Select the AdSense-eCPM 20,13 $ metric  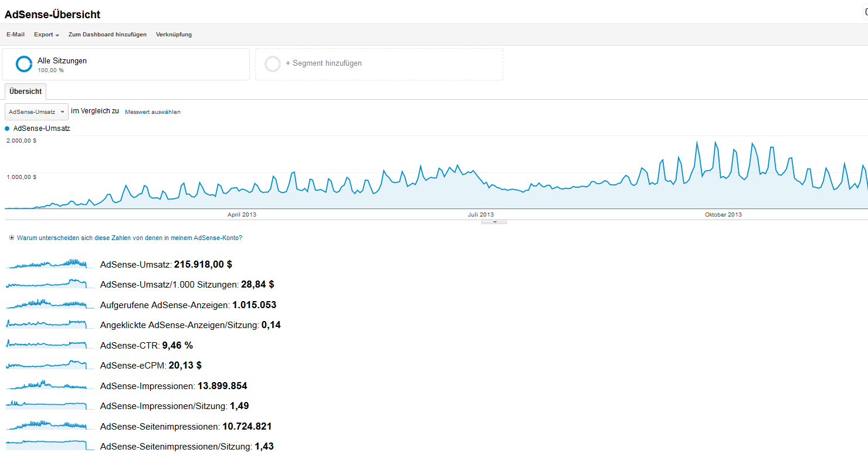151,366
